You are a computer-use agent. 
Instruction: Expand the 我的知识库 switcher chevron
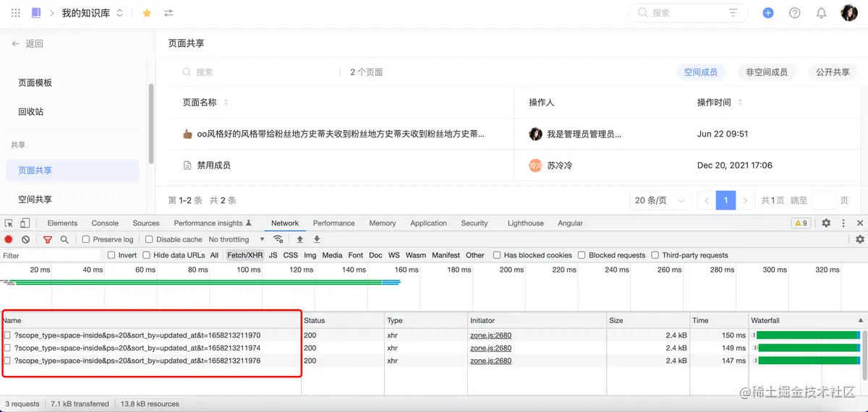click(119, 13)
